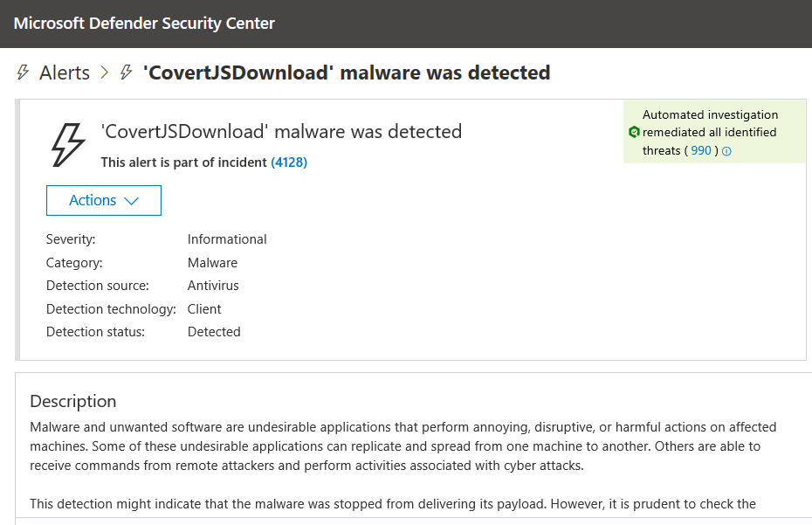Image resolution: width=812 pixels, height=525 pixels.
Task: Open automated investigation 990 link
Action: 701,151
